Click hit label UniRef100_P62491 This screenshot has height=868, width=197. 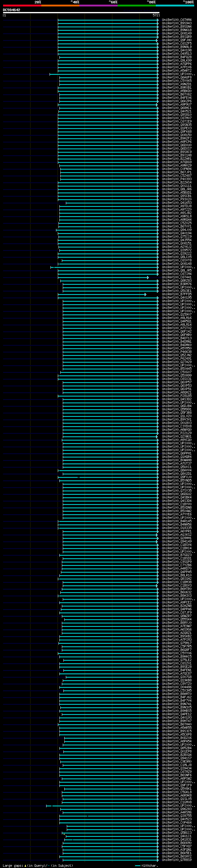[176, 359]
